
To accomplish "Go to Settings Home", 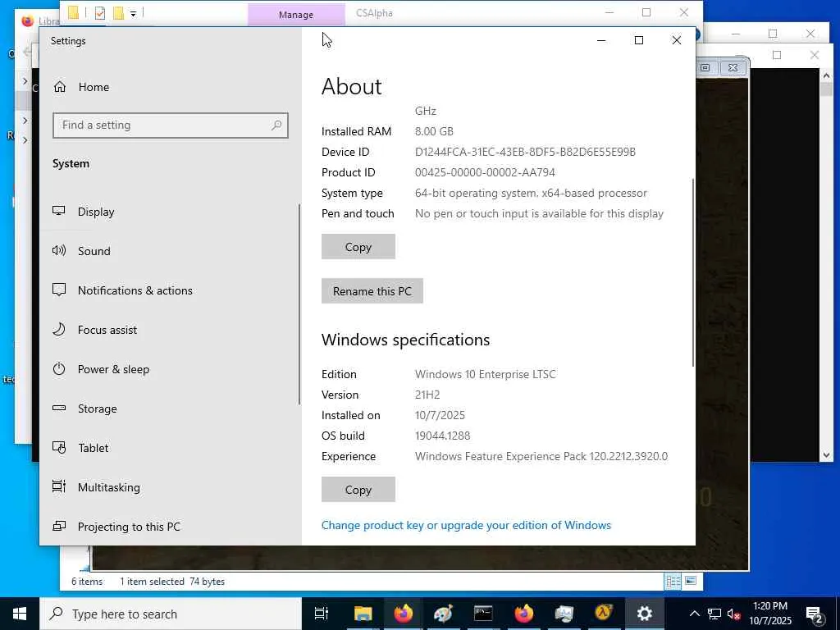I will (x=81, y=87).
